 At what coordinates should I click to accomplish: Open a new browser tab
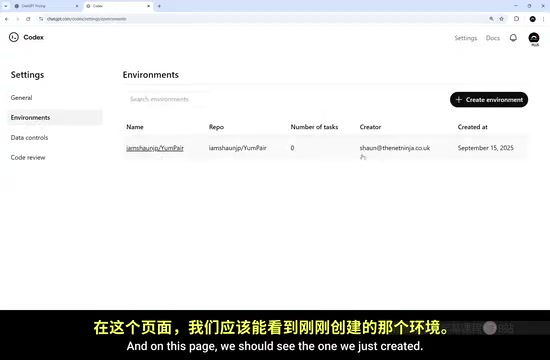coord(159,6)
